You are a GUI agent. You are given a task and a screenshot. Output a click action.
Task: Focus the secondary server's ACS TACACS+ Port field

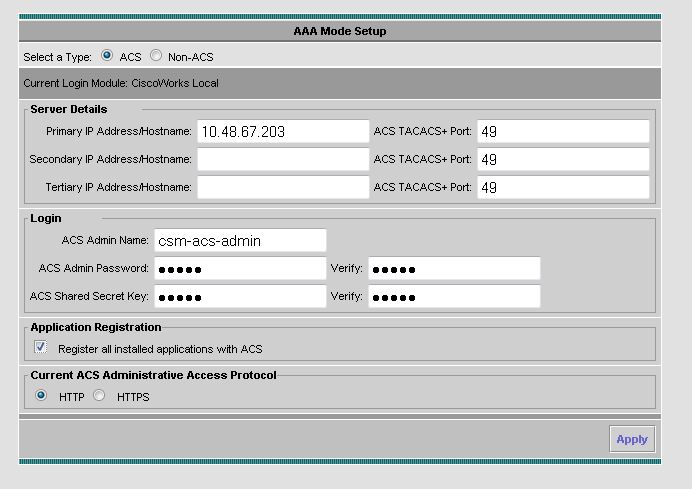[x=563, y=159]
